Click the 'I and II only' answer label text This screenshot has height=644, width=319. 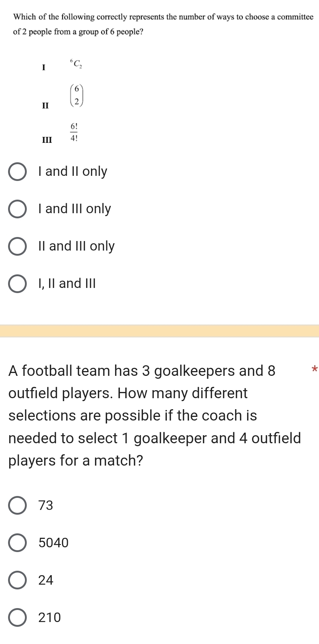pyautogui.click(x=73, y=171)
